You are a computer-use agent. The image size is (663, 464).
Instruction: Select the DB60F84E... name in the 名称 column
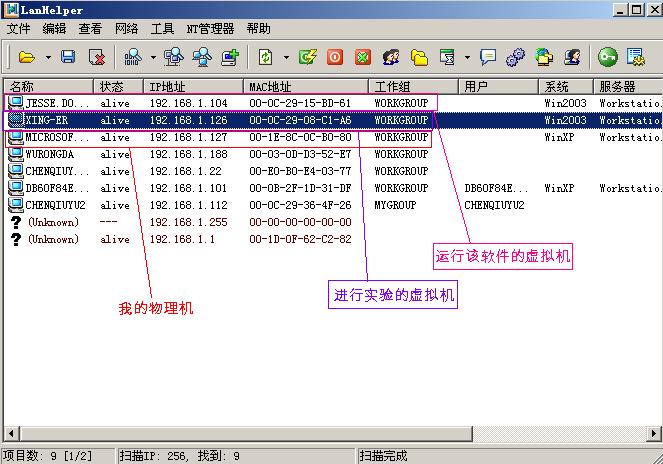(57, 188)
